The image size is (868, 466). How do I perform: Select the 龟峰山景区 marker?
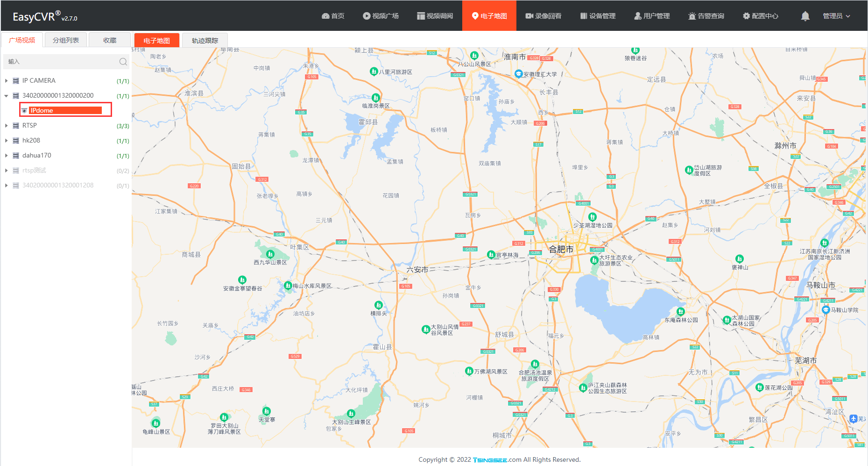click(156, 423)
